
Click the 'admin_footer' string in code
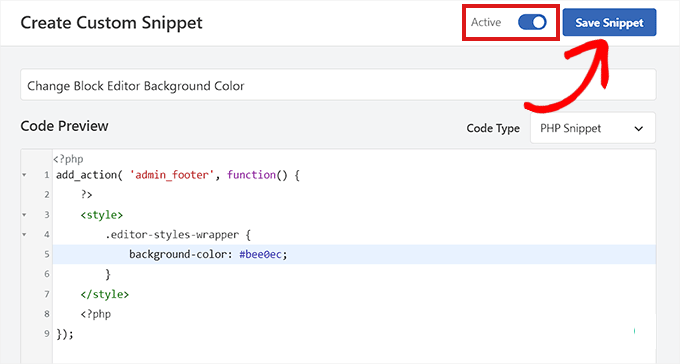pyautogui.click(x=172, y=175)
